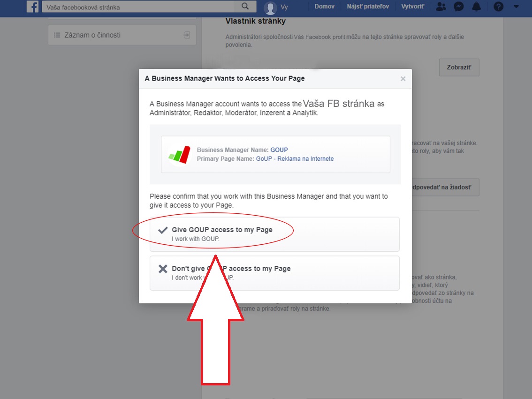Image resolution: width=532 pixels, height=399 pixels.
Task: Click the GOUP logo thumbnail
Action: pyautogui.click(x=180, y=155)
